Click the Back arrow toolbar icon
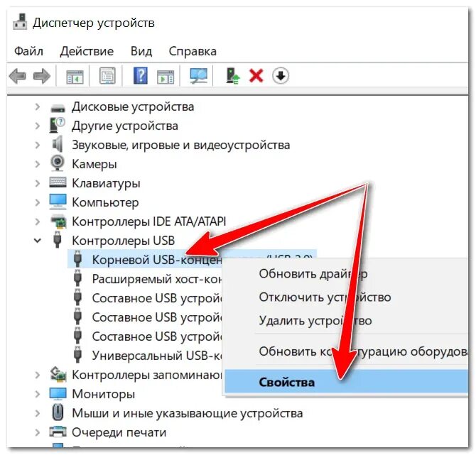 18,75
